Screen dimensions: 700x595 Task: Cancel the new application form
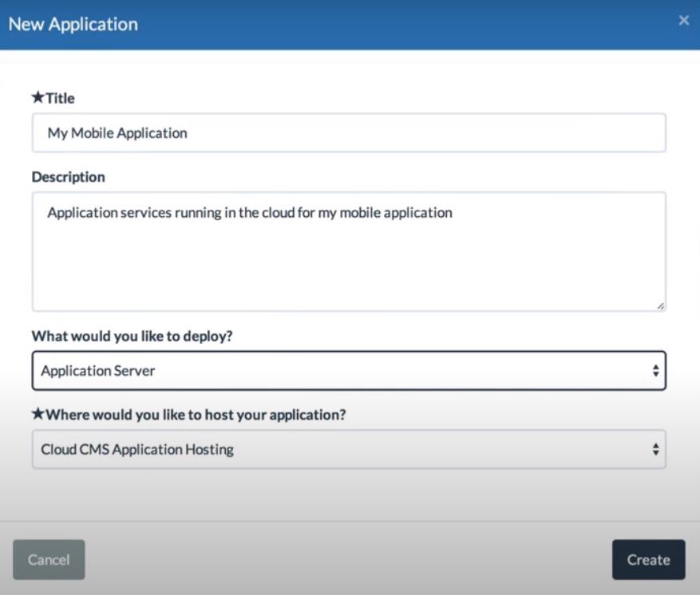pyautogui.click(x=49, y=560)
